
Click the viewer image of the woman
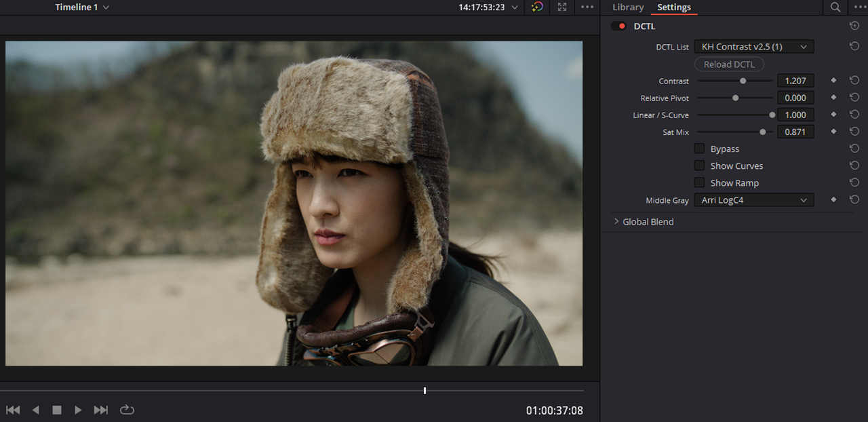coord(294,204)
